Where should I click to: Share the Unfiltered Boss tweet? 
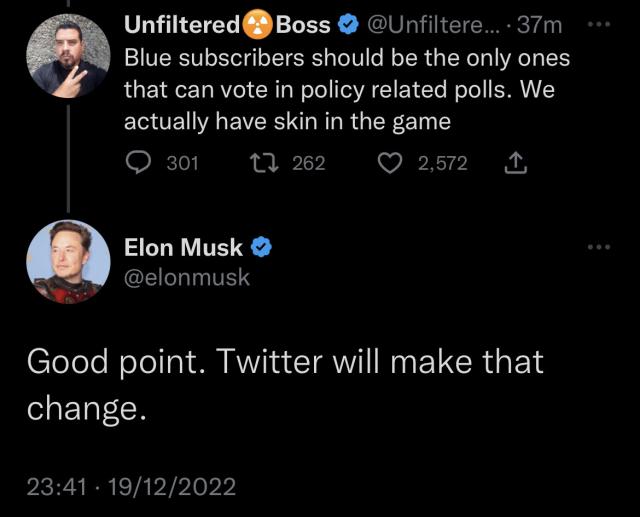517,162
